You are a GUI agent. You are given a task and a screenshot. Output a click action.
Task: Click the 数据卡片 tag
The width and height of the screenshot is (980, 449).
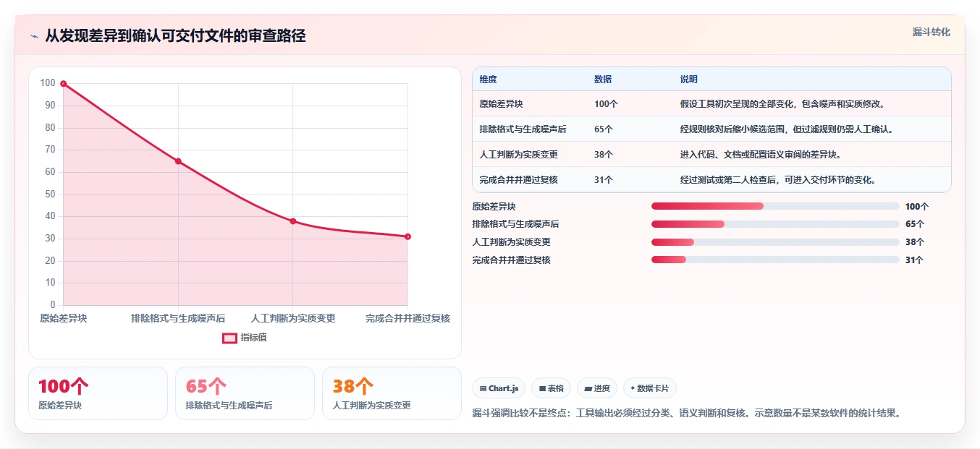pos(650,388)
